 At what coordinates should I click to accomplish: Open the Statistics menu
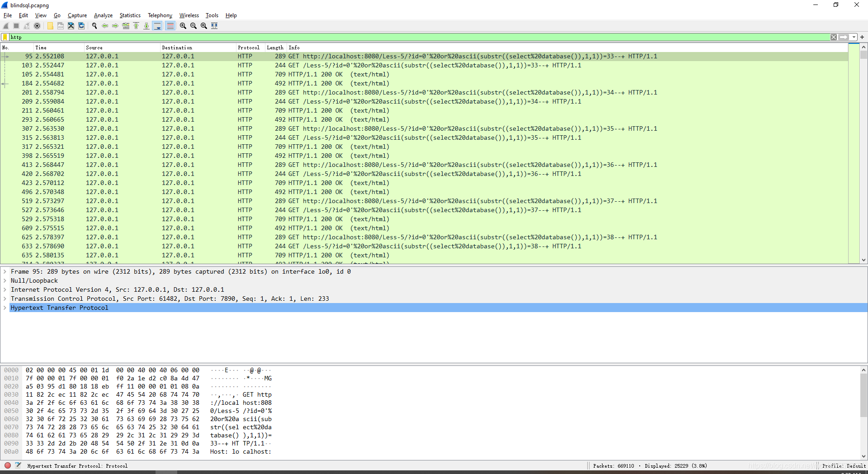click(130, 15)
